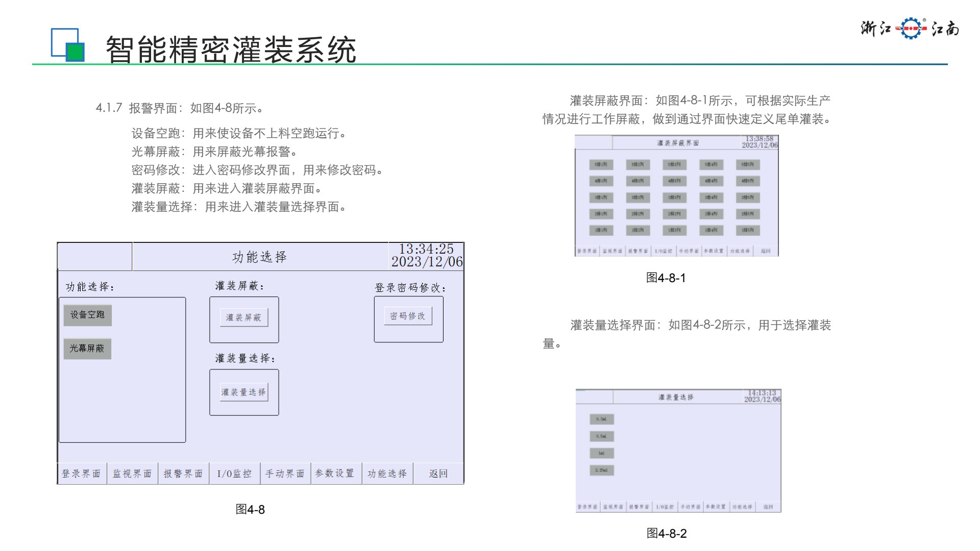Select the 0.3ml filling volume
Image resolution: width=980 pixels, height=551 pixels.
601,419
